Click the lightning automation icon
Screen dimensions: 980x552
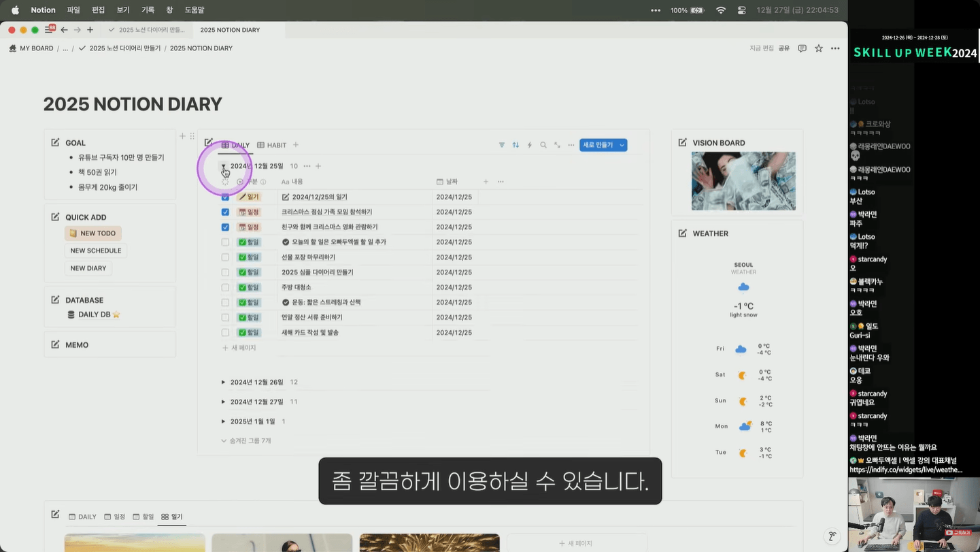(x=530, y=145)
